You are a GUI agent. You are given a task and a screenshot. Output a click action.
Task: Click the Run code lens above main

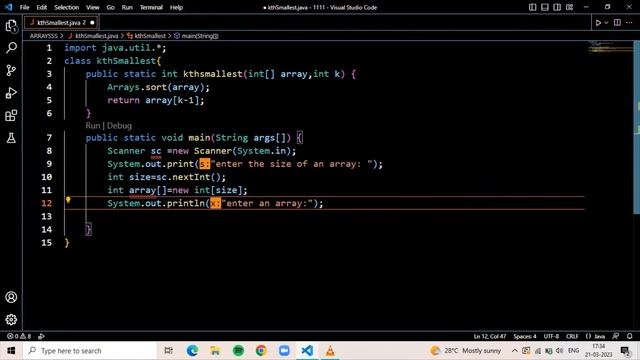coord(93,126)
